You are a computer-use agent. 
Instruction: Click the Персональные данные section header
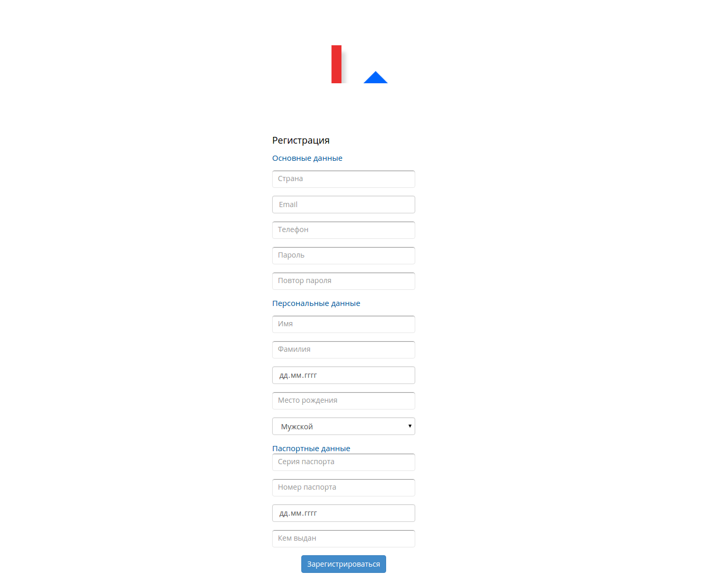(316, 303)
